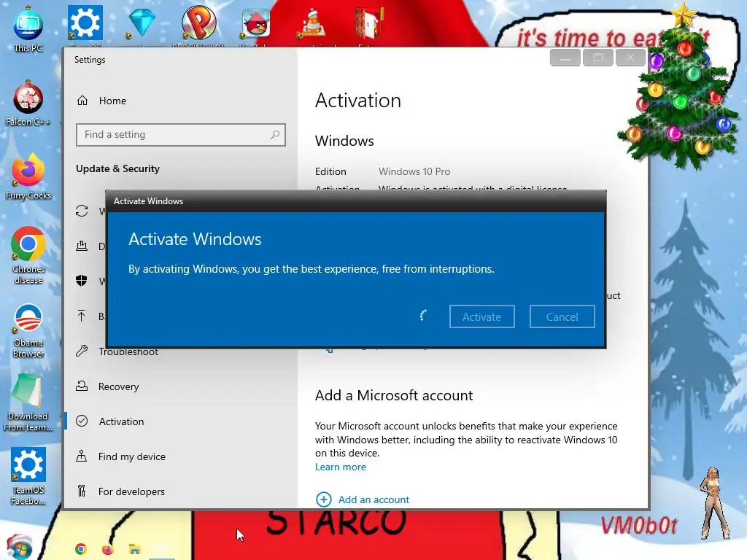Open the Angry Birds desktop icon
The height and width of the screenshot is (560, 747).
[x=255, y=24]
